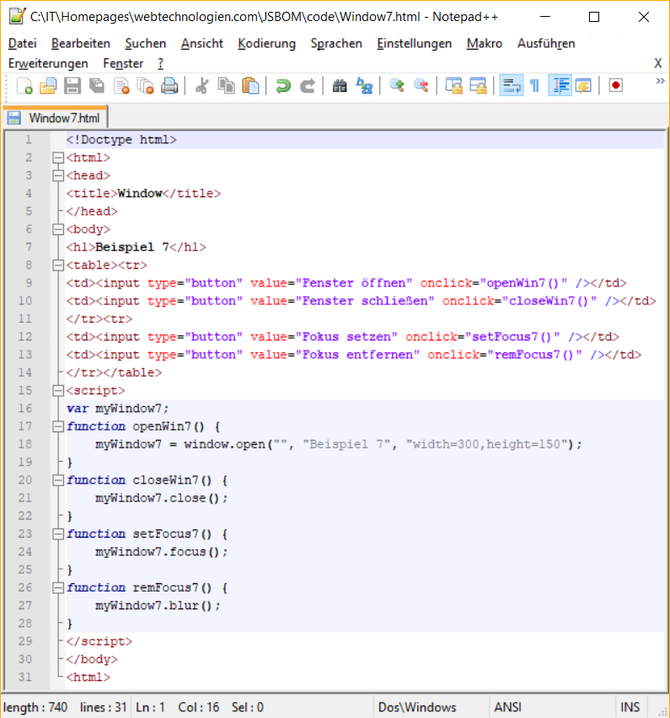Viewport: 670px width, 718px height.
Task: Collapse the setFocus7 function fold marker
Action: click(x=58, y=534)
